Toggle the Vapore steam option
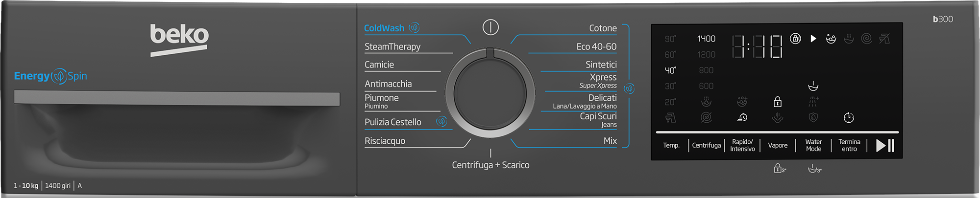980x198 pixels. coord(778,145)
